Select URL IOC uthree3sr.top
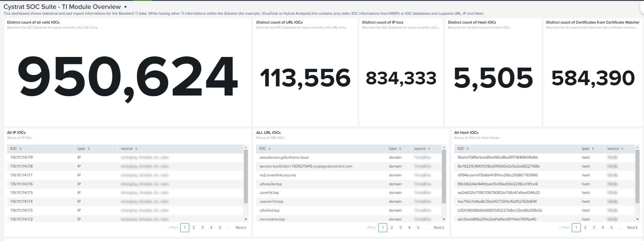Image resolution: width=644 pixels, height=241 pixels. click(x=270, y=184)
